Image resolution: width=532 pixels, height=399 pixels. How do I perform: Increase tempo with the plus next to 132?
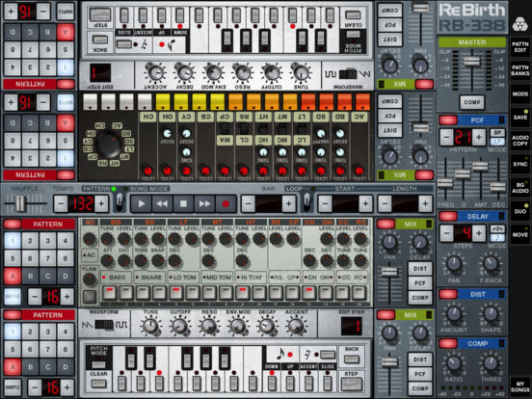tap(101, 203)
